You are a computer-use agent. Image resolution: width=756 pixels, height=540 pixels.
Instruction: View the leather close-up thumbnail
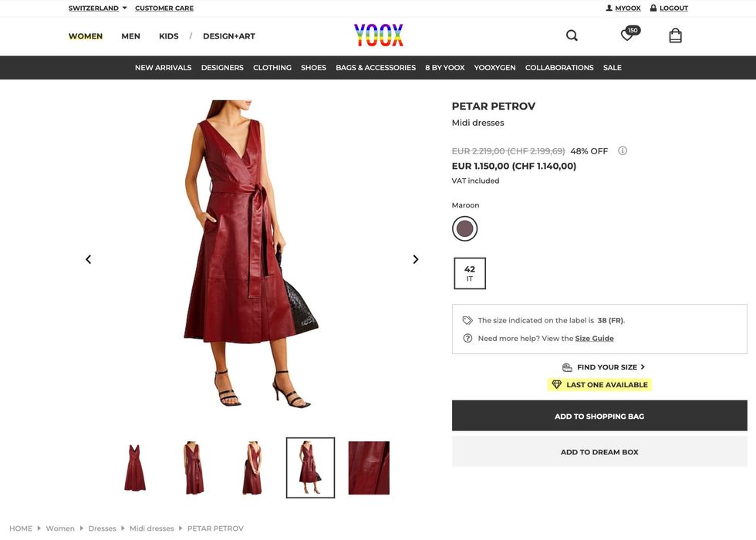click(369, 467)
